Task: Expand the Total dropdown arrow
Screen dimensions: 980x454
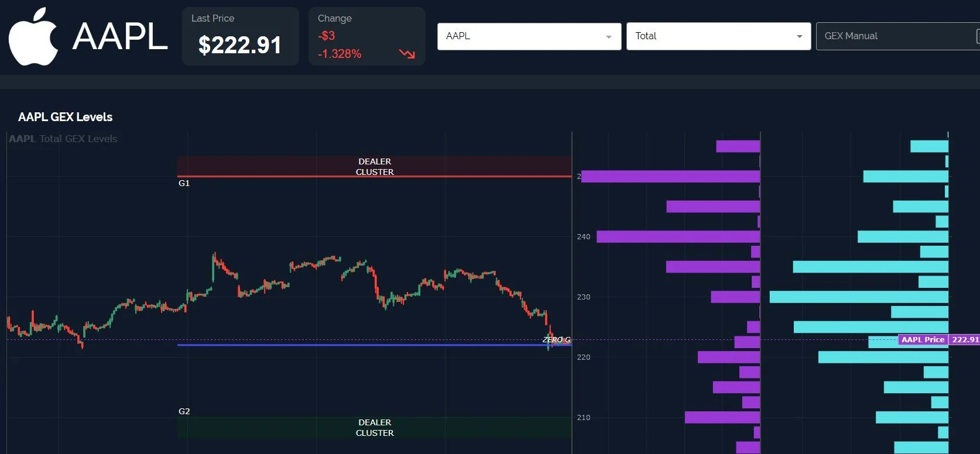Action: pyautogui.click(x=799, y=37)
